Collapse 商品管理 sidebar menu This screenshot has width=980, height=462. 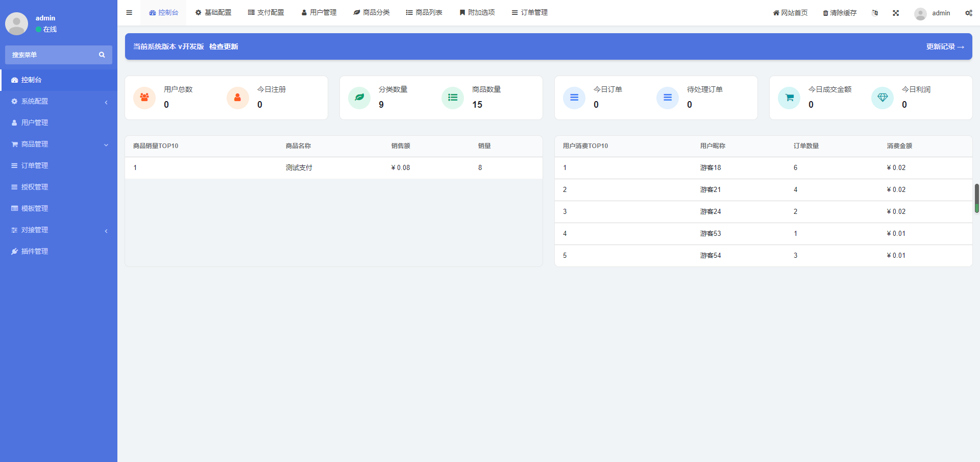click(59, 144)
